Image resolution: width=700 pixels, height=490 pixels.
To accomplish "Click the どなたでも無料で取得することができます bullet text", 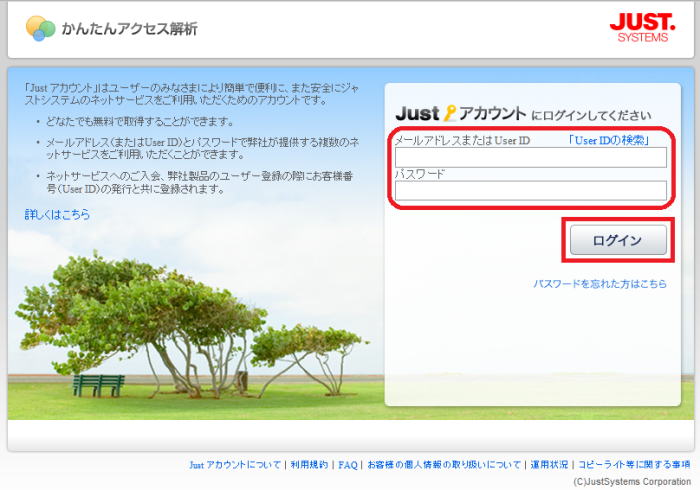I will (x=140, y=121).
